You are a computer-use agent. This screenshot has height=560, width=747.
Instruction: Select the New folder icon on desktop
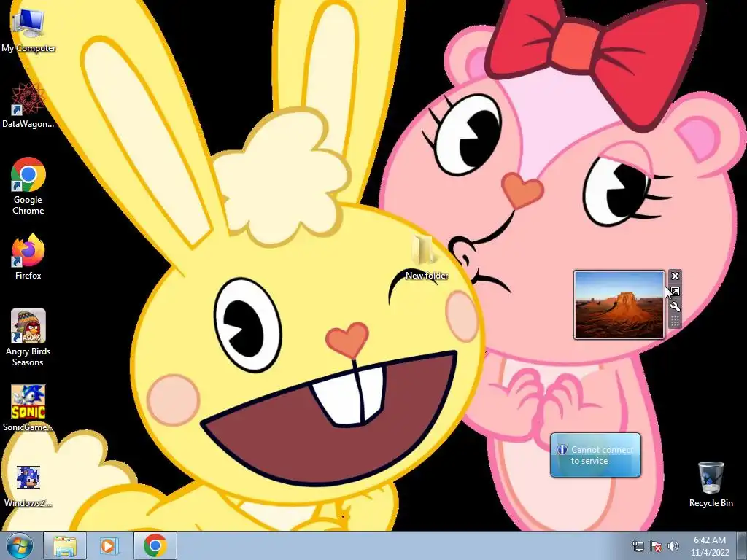pos(426,257)
